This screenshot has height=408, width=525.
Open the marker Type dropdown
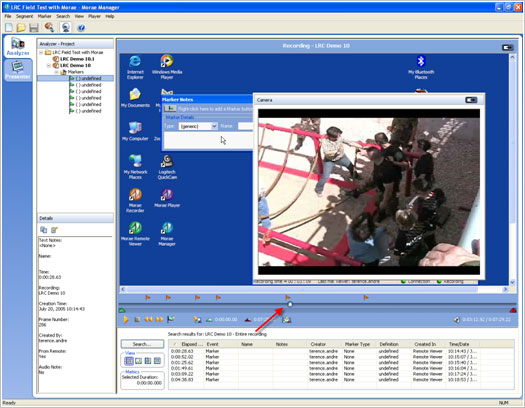click(x=214, y=126)
